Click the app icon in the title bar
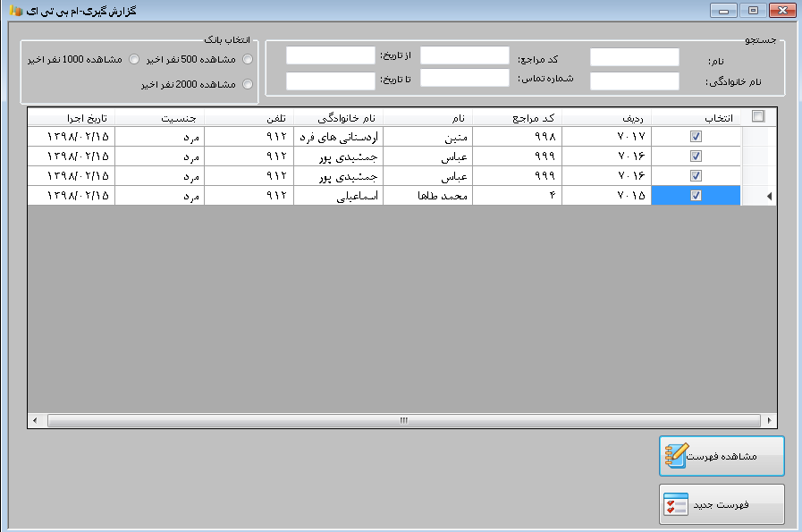Viewport: 802px width, 532px height. (15, 10)
